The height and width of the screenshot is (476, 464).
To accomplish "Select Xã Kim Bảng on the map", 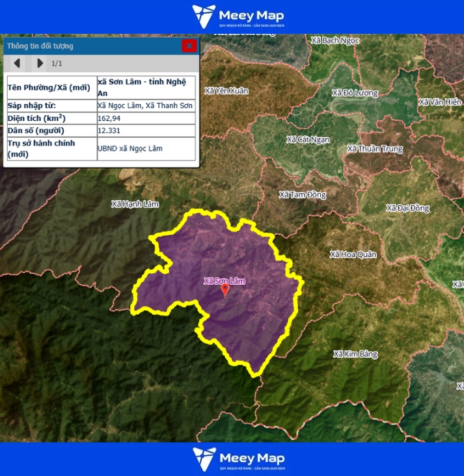I will pos(355,354).
